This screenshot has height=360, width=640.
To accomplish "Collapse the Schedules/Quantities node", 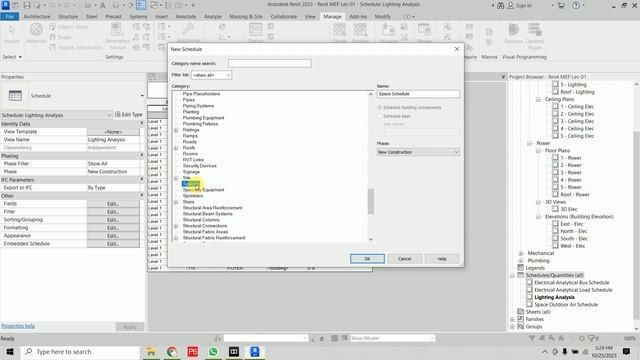I will pyautogui.click(x=512, y=275).
